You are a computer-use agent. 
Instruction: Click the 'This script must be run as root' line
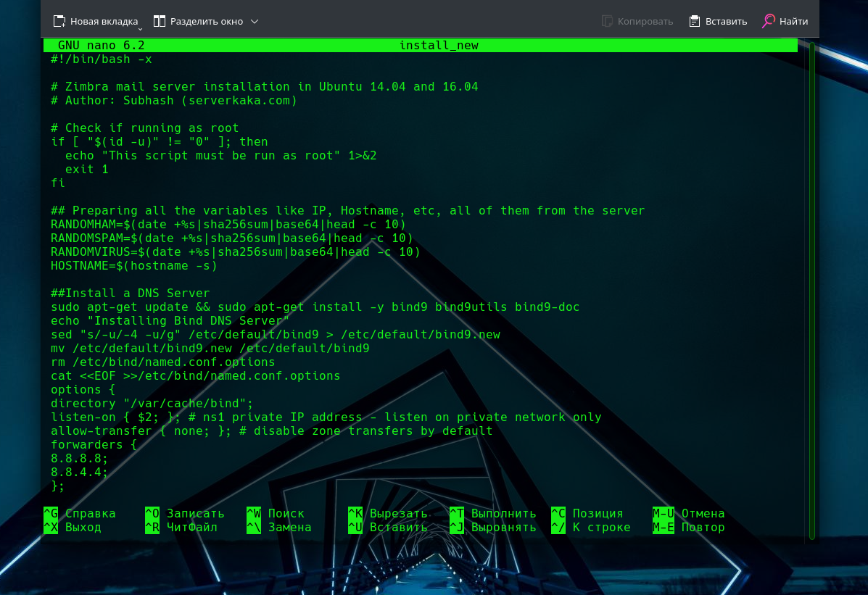point(221,156)
